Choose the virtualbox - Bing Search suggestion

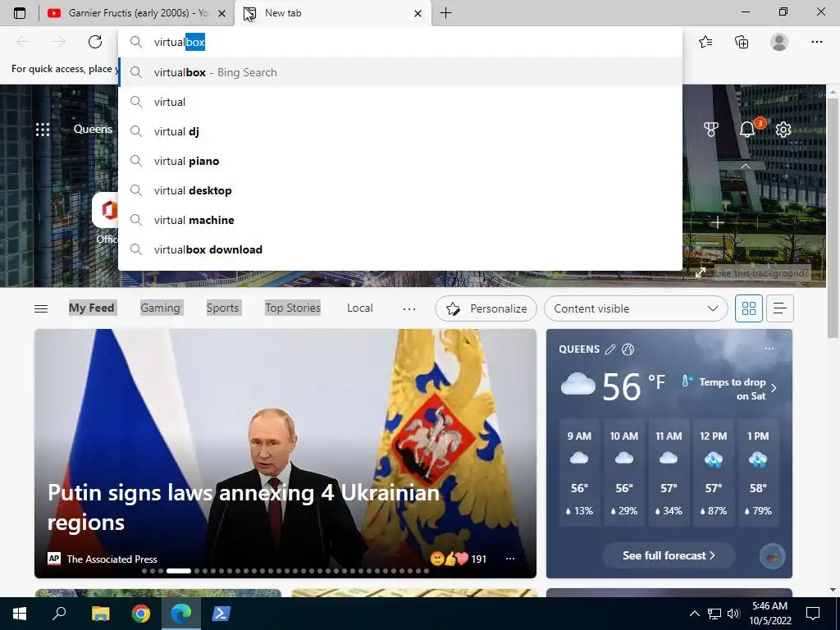coord(400,72)
